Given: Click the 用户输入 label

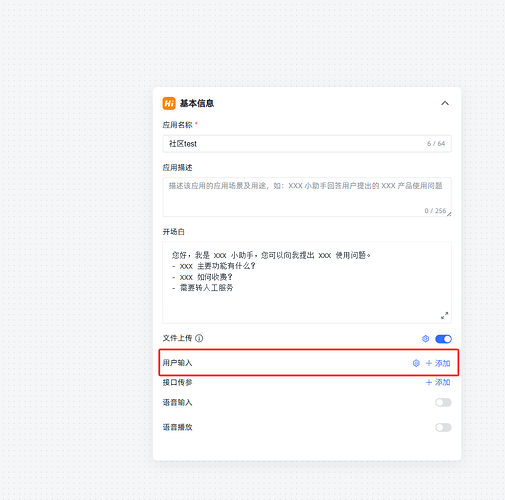Looking at the screenshot, I should pyautogui.click(x=177, y=363).
